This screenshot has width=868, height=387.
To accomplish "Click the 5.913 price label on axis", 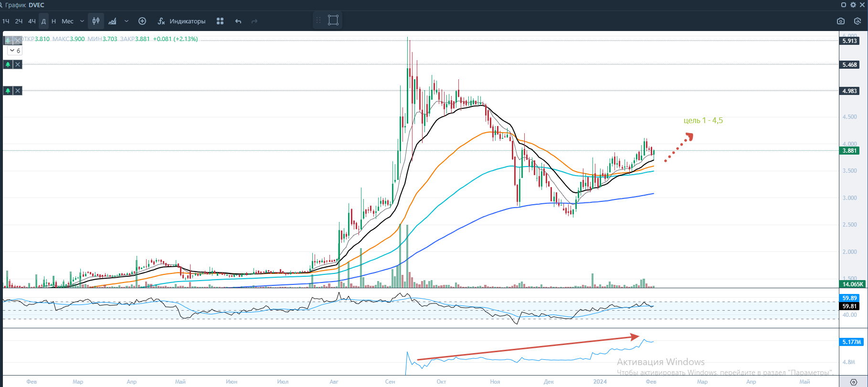I will (849, 41).
